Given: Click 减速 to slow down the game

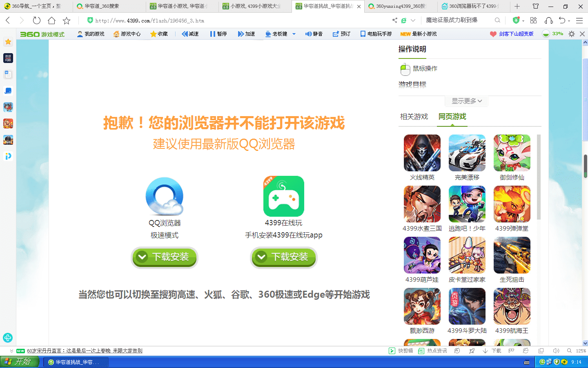Looking at the screenshot, I should (x=190, y=34).
